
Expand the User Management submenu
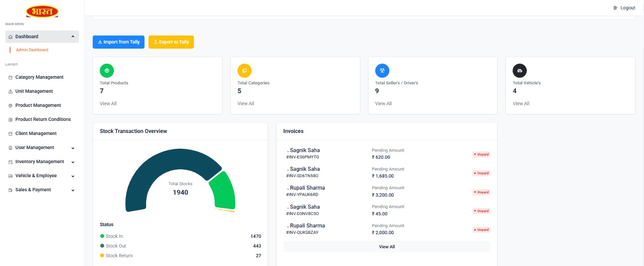[x=73, y=148]
